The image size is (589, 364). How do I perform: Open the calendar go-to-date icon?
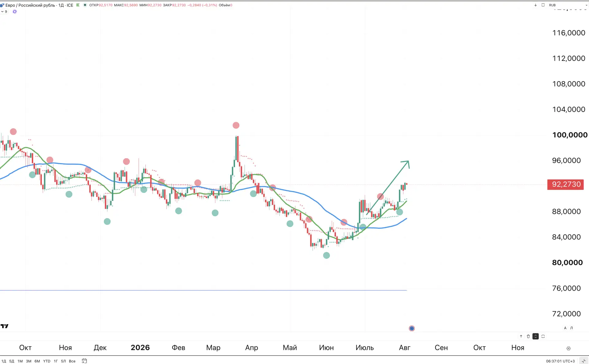[x=84, y=361]
